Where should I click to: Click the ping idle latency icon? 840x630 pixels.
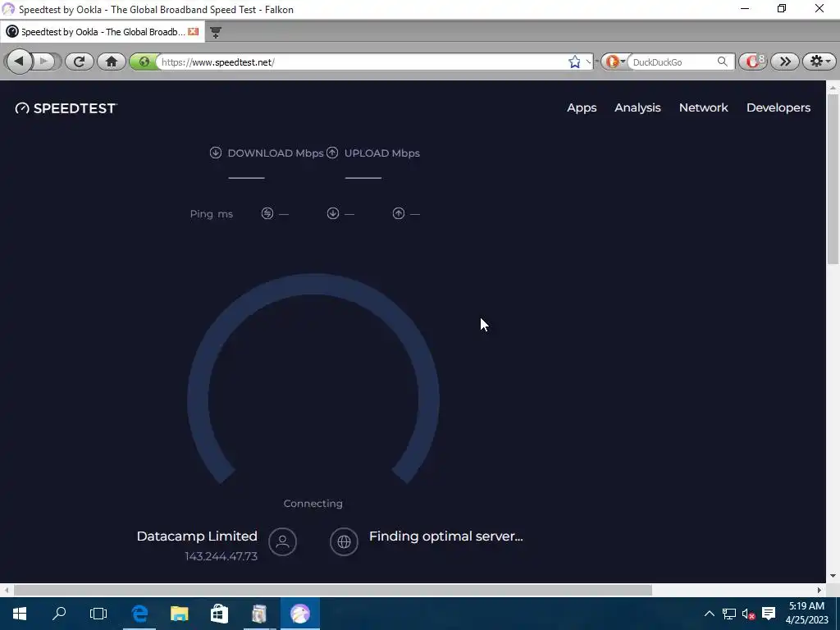267,213
